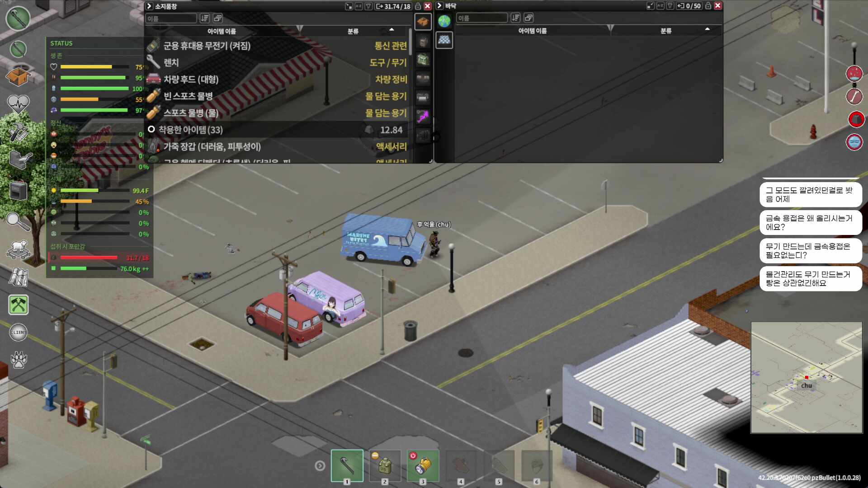Viewport: 868px width, 488px height.
Task: Click the floor panel name filter field
Action: tap(482, 18)
